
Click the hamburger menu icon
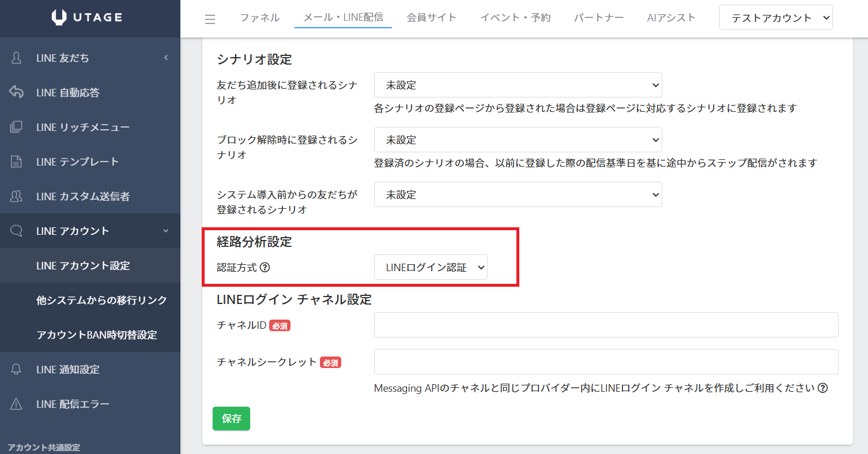pos(210,19)
